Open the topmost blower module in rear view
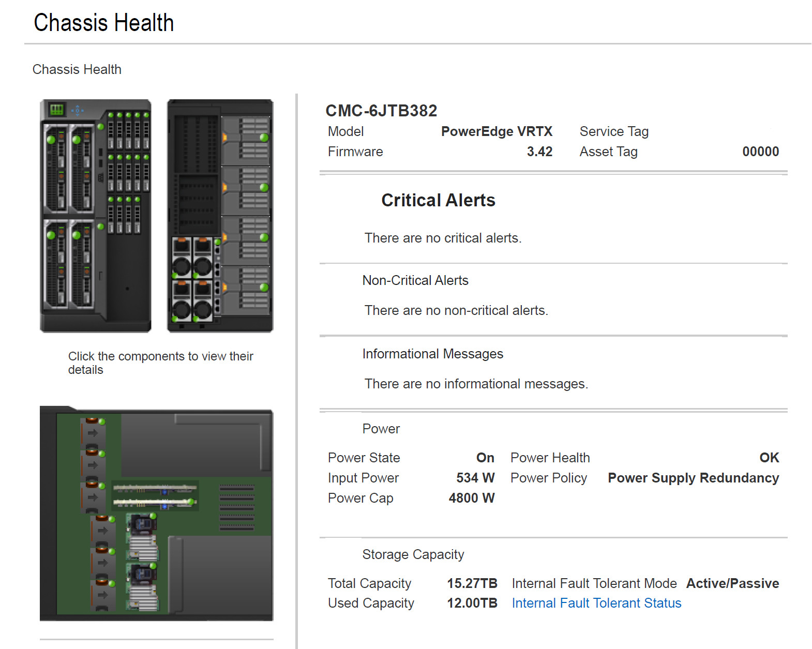Viewport: 812px width, 649px height. coord(246,141)
